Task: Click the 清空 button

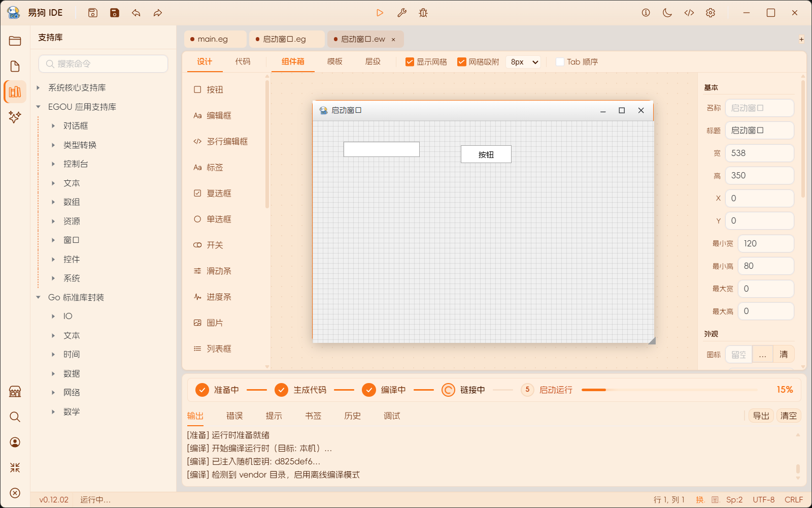Action: click(789, 416)
